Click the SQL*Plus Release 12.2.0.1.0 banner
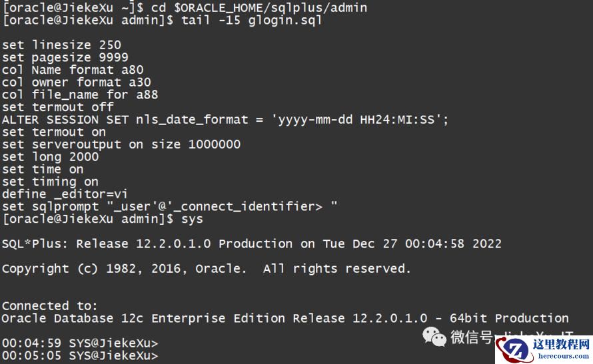 251,244
